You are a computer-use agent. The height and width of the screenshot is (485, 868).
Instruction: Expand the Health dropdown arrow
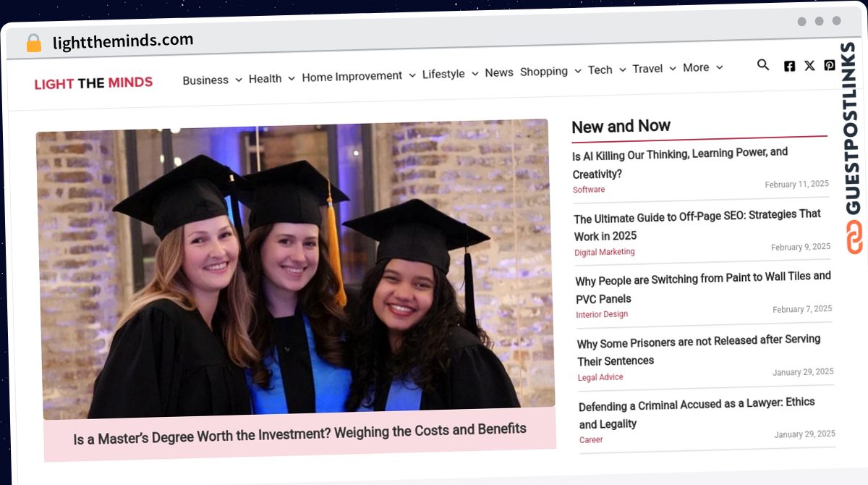click(292, 78)
